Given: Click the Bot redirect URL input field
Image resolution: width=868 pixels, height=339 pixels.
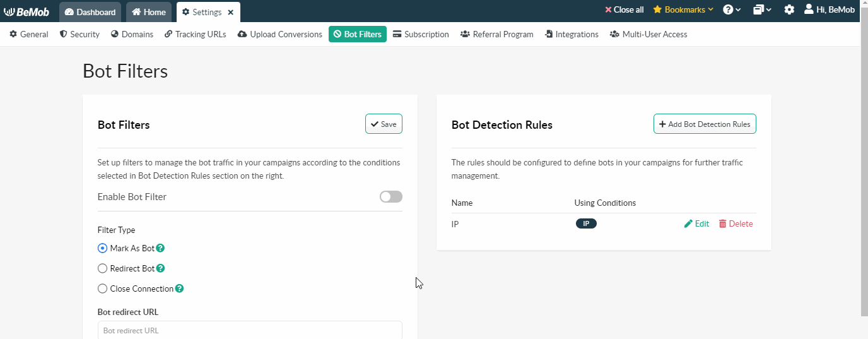Looking at the screenshot, I should click(250, 330).
